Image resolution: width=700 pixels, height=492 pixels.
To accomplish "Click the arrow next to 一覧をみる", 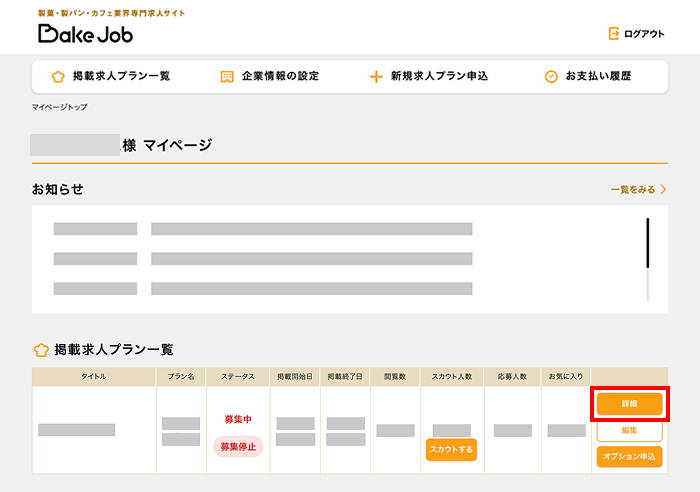I will pyautogui.click(x=663, y=189).
